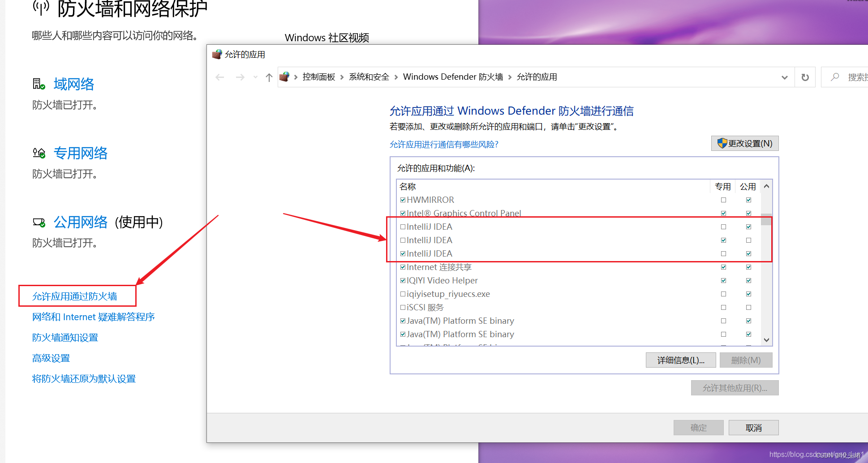Click 删除(M) button
The image size is (868, 463).
(746, 360)
